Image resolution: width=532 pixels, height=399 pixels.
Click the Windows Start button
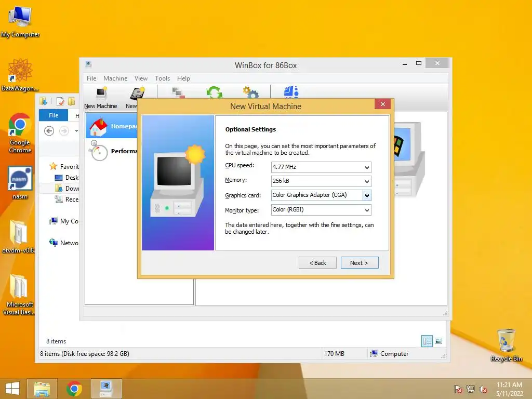(x=12, y=389)
